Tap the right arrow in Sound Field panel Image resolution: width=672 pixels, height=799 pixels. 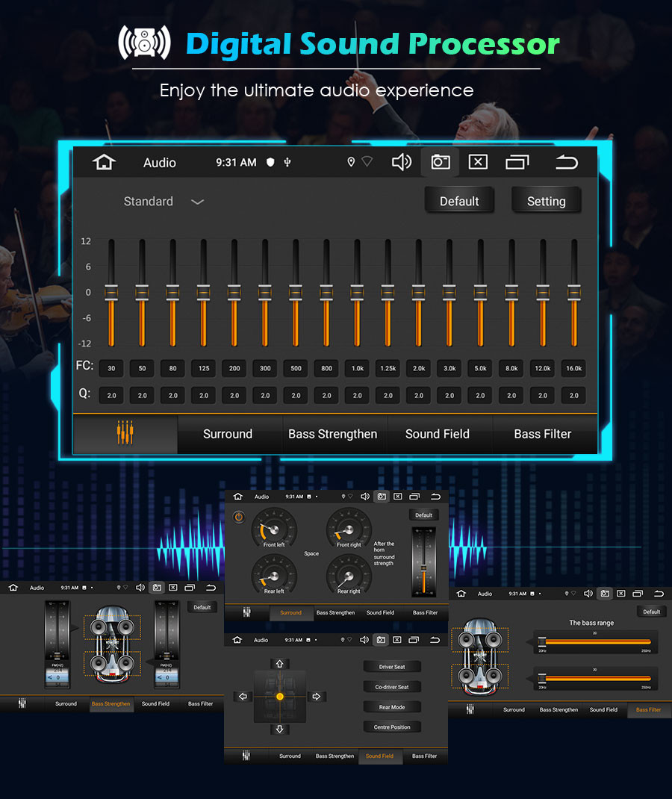(x=317, y=697)
